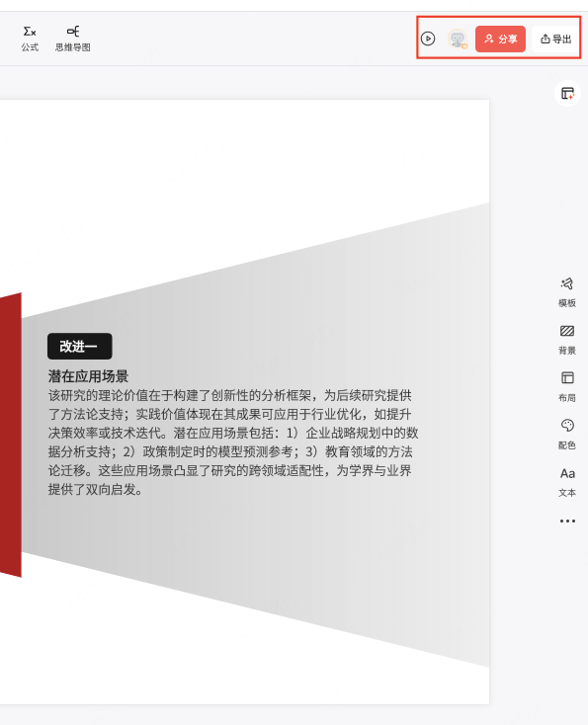Select the red bar shape on slide
Image resolution: width=588 pixels, height=725 pixels.
point(11,435)
